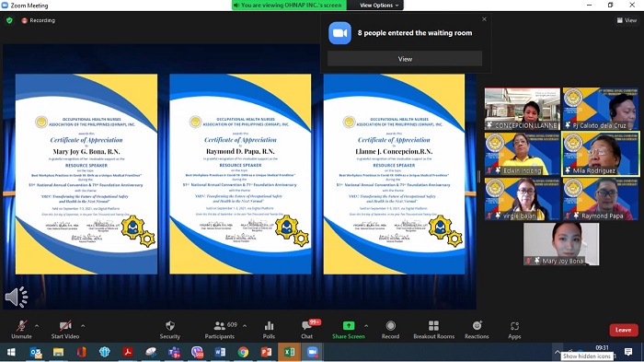Start recording with the Record button
This screenshot has width=644, height=362.
(x=390, y=330)
